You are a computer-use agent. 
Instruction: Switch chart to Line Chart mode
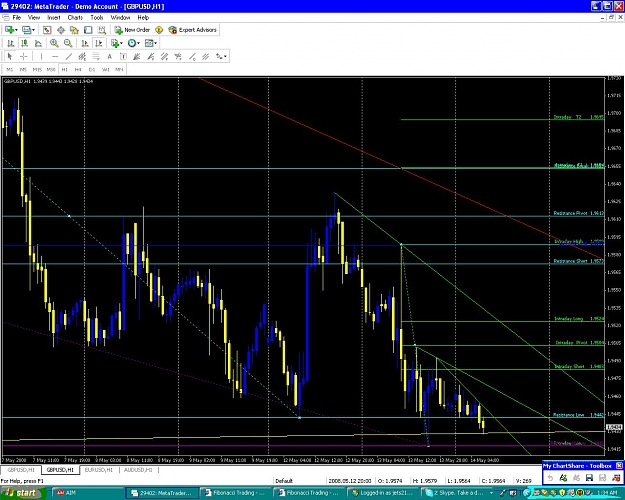[x=38, y=43]
